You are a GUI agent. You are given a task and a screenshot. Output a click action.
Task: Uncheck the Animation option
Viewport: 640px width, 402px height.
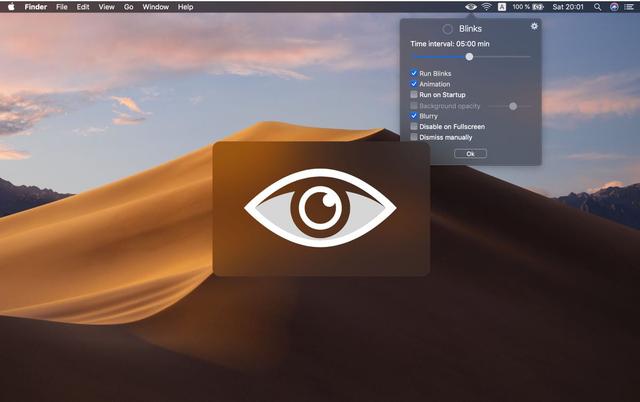(414, 84)
